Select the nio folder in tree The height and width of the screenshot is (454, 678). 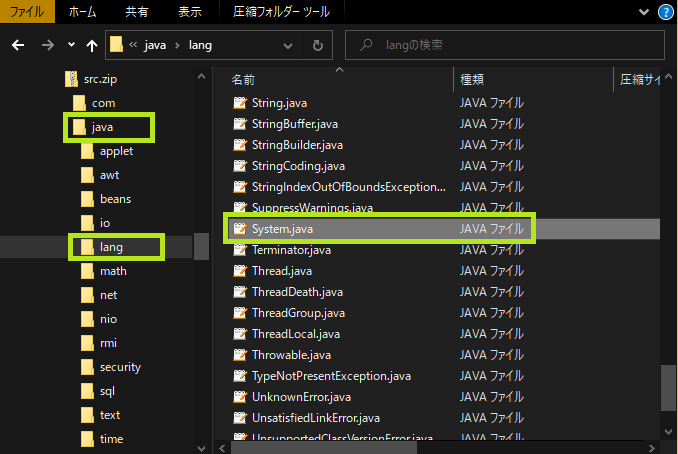[109, 319]
